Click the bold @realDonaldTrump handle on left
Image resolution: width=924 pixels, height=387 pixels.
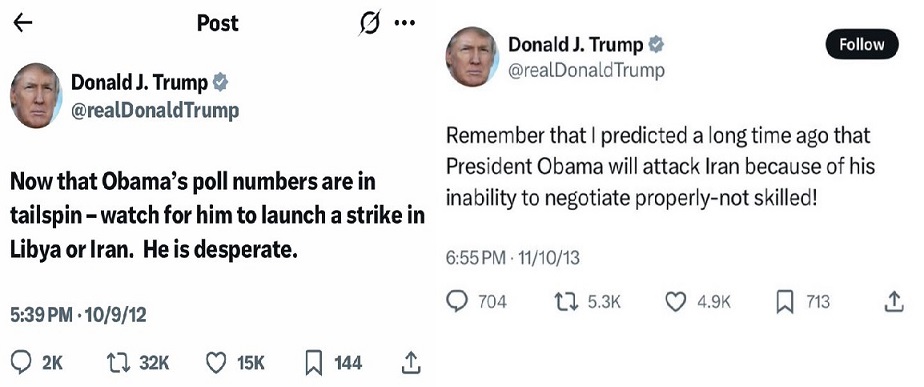155,111
